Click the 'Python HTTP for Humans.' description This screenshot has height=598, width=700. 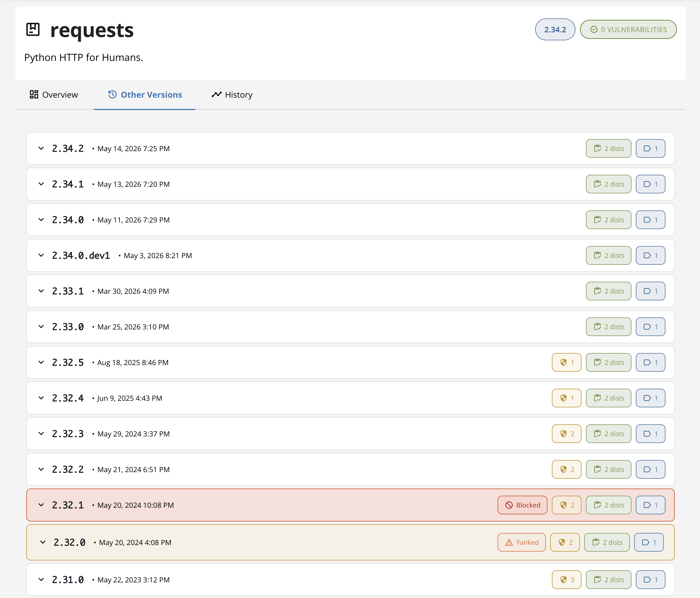84,57
